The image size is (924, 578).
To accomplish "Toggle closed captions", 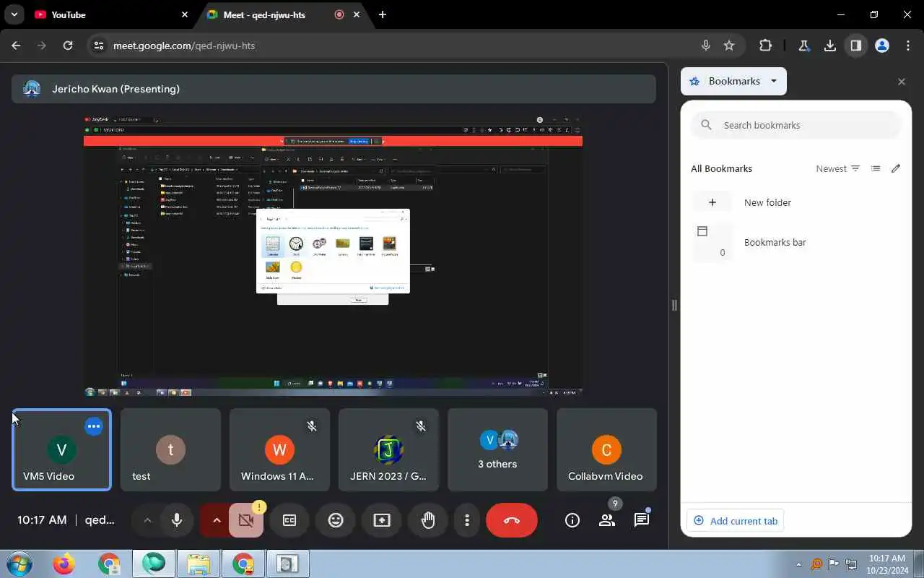I will [x=289, y=520].
